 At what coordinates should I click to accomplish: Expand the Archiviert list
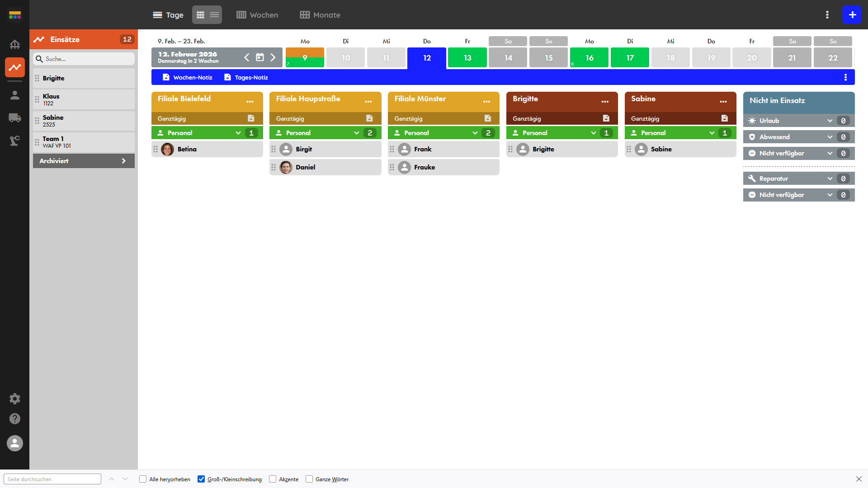pyautogui.click(x=84, y=161)
